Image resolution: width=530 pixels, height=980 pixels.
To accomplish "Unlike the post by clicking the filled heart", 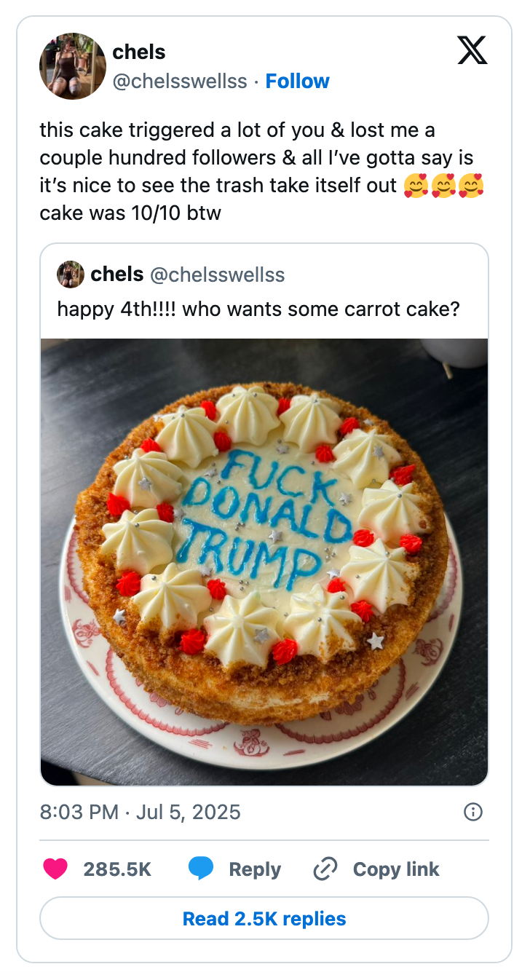I will click(x=55, y=869).
